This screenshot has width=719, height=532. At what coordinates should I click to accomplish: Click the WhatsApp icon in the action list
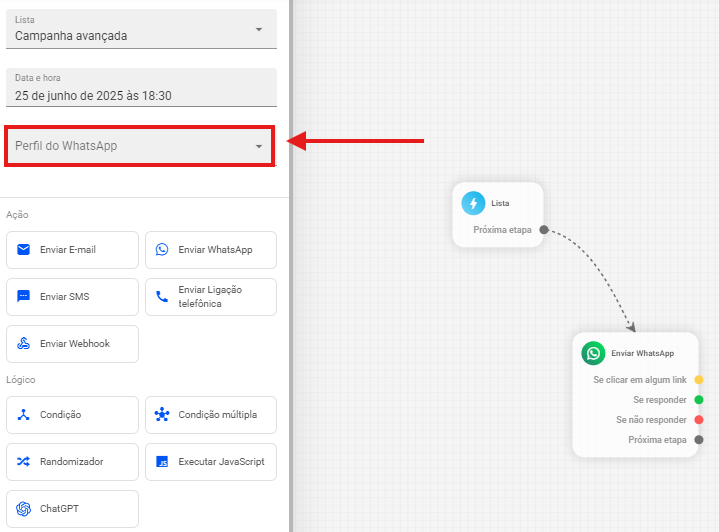[x=162, y=250]
